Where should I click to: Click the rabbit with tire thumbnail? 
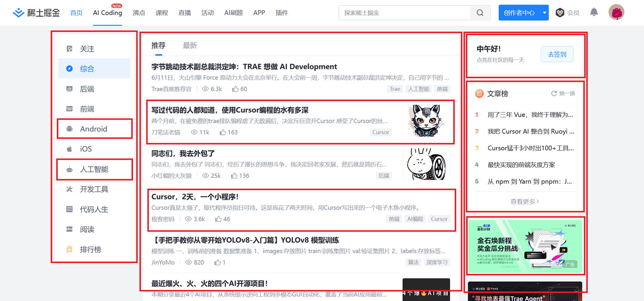click(426, 164)
